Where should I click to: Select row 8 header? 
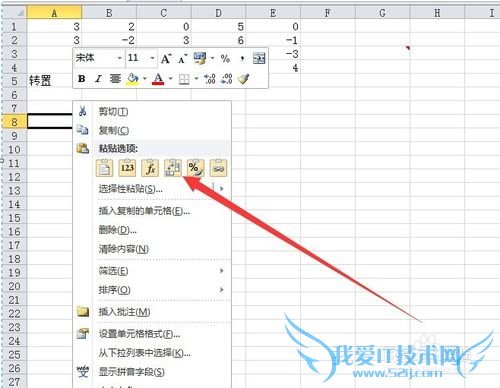(x=14, y=122)
